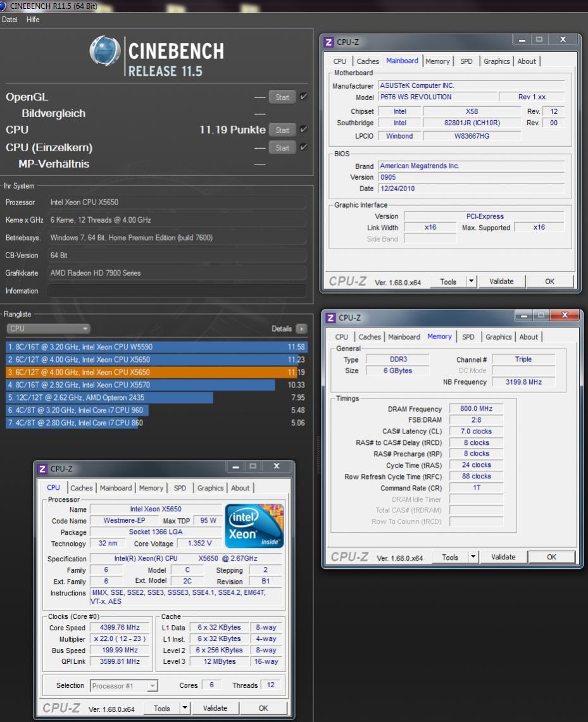
Task: Click the NB Frequency 3199.8 MHz value
Action: (523, 382)
